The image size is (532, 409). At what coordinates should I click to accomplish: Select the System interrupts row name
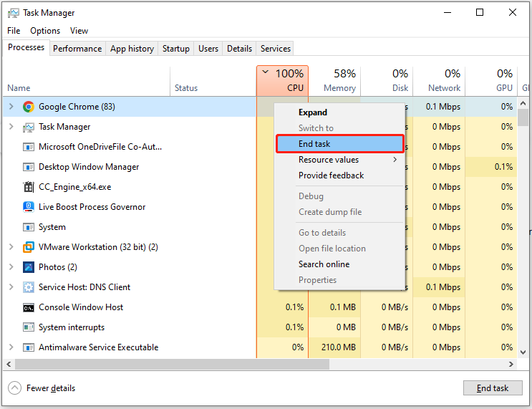click(x=72, y=327)
